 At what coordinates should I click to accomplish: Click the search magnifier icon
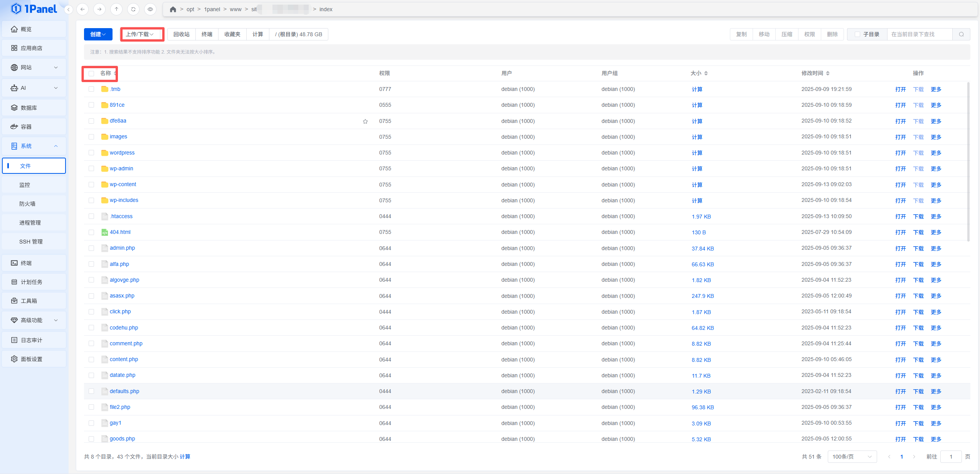click(x=961, y=34)
